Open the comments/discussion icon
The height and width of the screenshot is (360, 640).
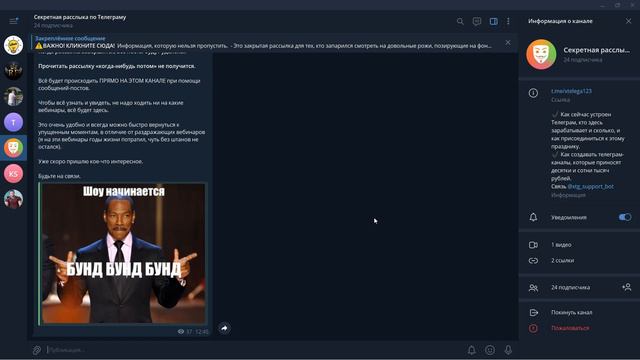point(477,21)
